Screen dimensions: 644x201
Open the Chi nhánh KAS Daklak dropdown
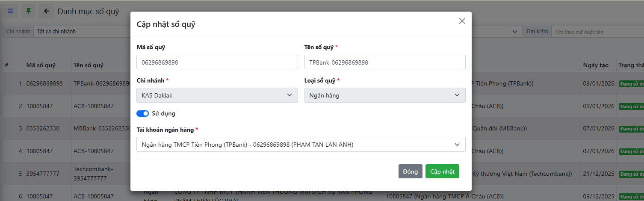click(217, 95)
